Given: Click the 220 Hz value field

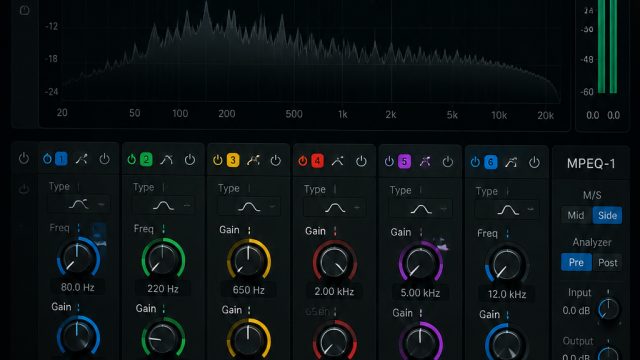Looking at the screenshot, I should point(163,289).
